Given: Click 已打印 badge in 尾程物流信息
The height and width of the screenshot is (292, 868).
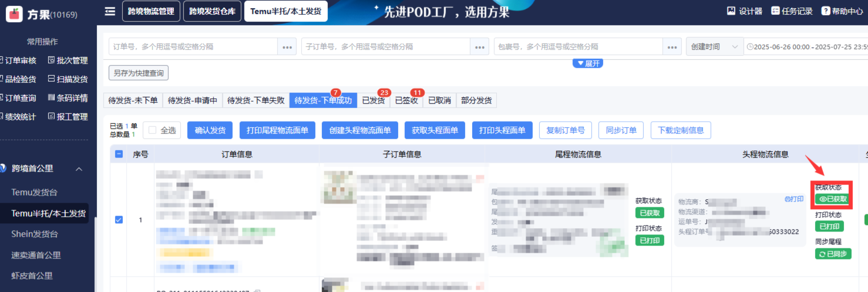Looking at the screenshot, I should point(650,240).
